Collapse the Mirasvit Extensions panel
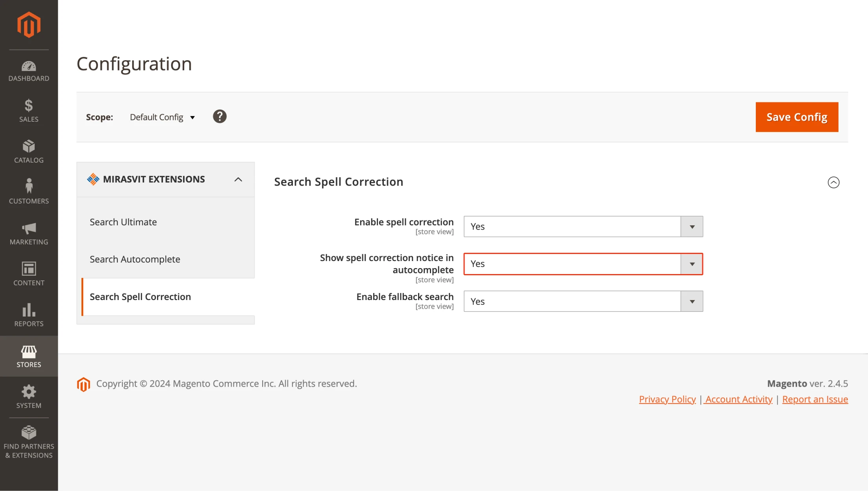 pos(237,178)
